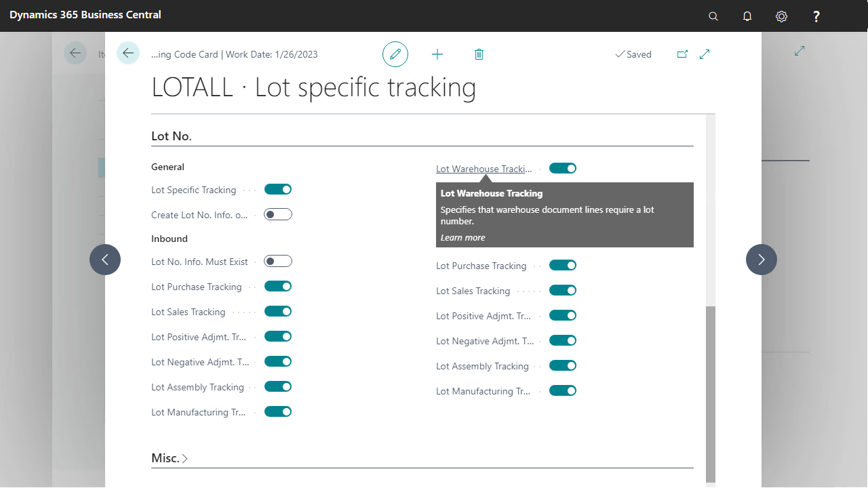Enable Create Lot No. Info. switch
Viewport: 868px width, 488px height.
coord(278,214)
